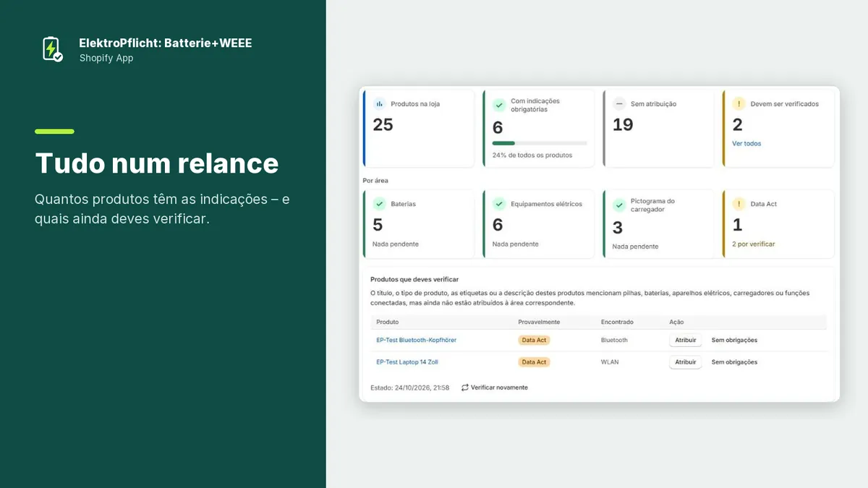
Task: Click the 'Por área' section label
Action: point(375,180)
